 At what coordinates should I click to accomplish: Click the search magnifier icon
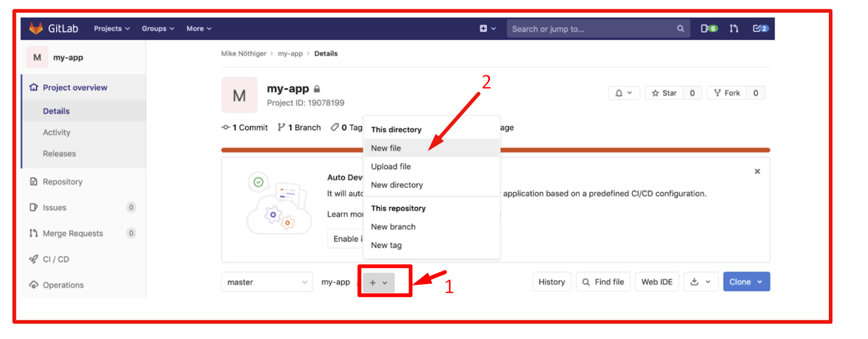pos(680,29)
